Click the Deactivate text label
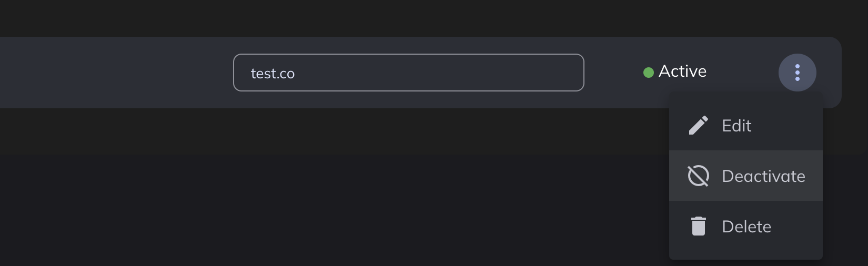 tap(763, 176)
